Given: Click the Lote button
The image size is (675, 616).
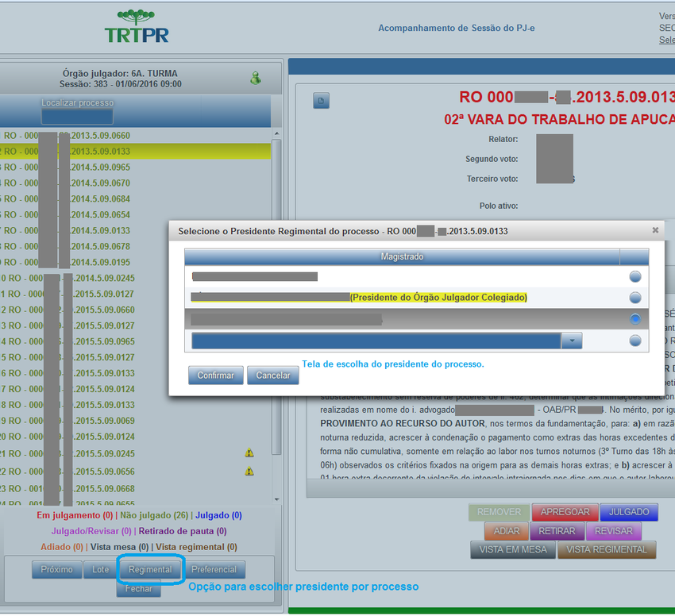Looking at the screenshot, I should (x=100, y=569).
